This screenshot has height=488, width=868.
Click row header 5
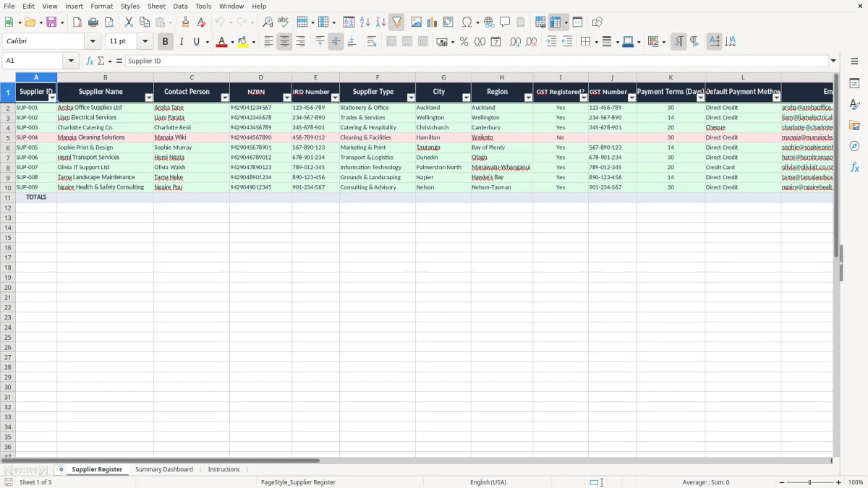pos(7,137)
